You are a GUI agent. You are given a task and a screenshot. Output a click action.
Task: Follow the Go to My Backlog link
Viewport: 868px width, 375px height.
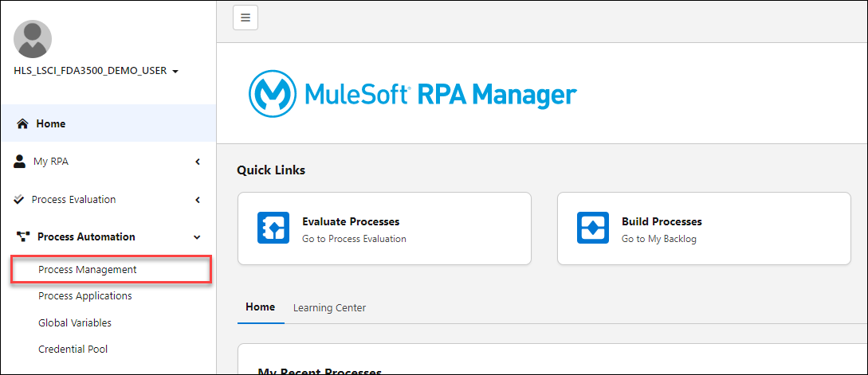coord(658,239)
